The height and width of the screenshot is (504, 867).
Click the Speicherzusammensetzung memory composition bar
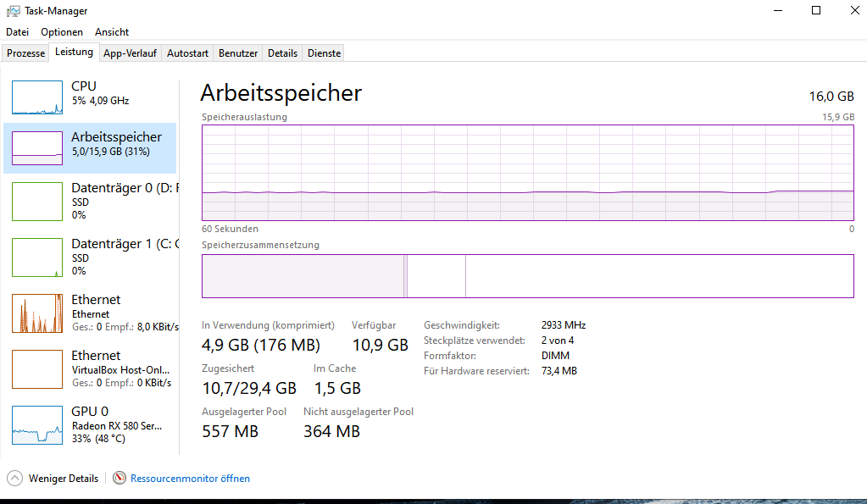pos(528,276)
